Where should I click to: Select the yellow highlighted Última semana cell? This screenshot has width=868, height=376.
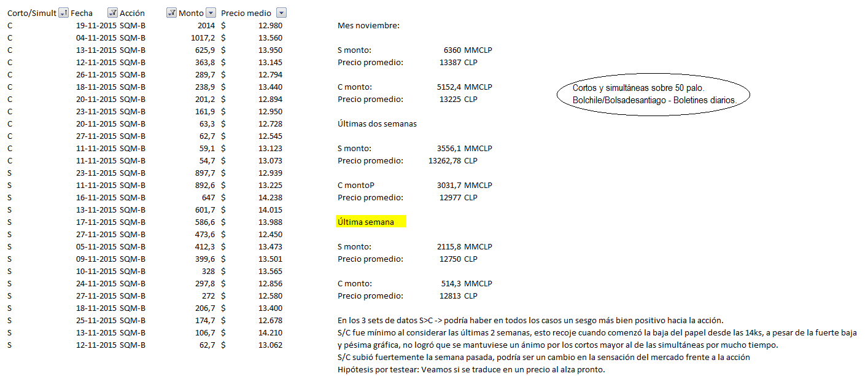click(371, 222)
